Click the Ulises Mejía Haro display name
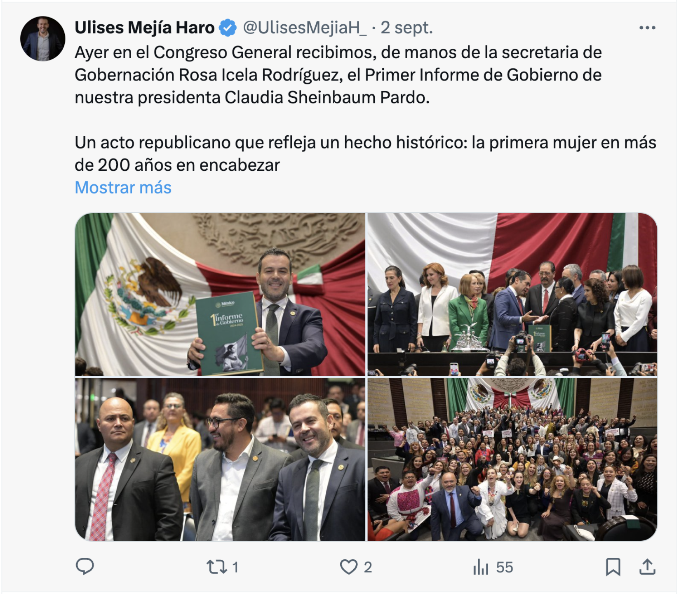The image size is (700, 594). pos(145,28)
